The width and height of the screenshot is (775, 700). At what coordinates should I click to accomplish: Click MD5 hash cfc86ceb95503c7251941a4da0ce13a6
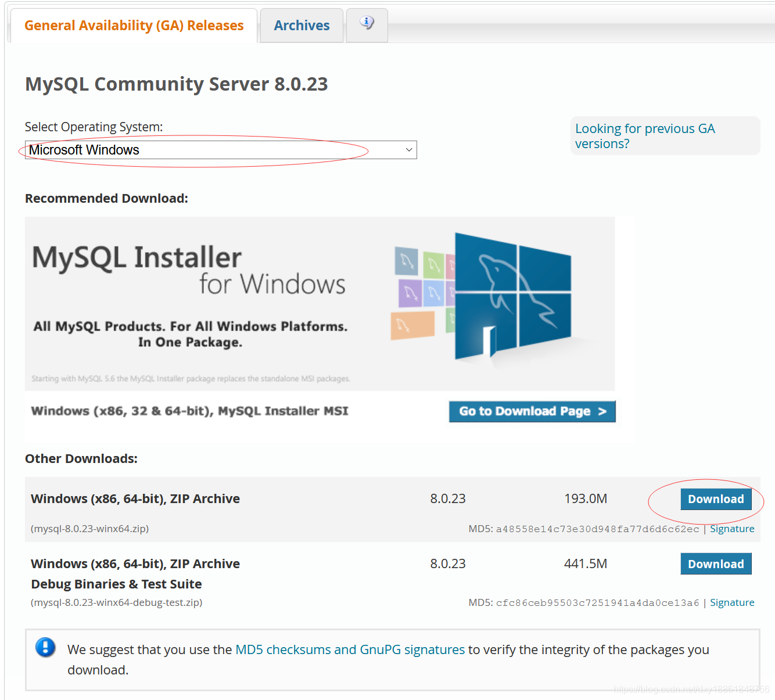click(x=597, y=602)
